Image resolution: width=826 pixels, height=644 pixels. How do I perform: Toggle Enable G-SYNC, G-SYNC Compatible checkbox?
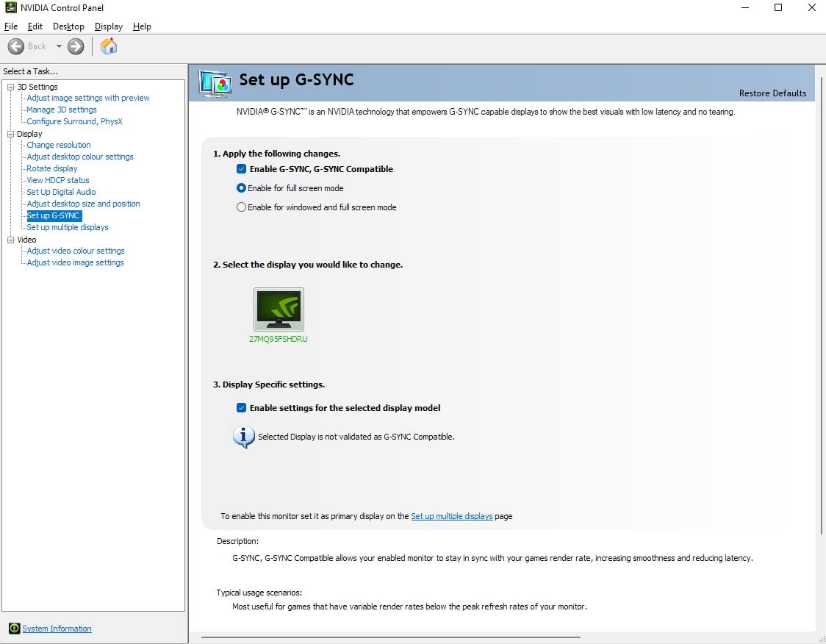point(241,168)
